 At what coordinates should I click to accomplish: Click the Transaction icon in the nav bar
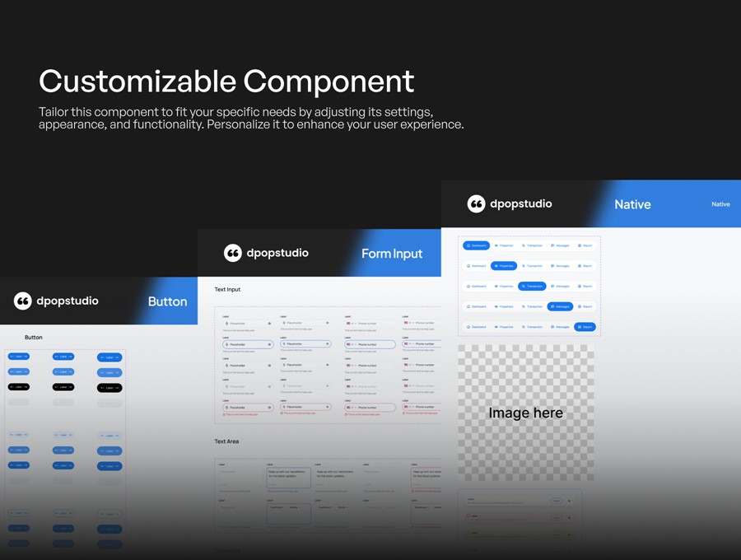523,245
